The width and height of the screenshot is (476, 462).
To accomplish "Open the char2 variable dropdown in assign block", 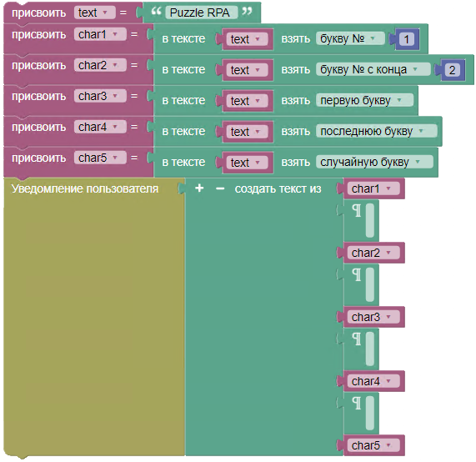I will click(x=100, y=65).
